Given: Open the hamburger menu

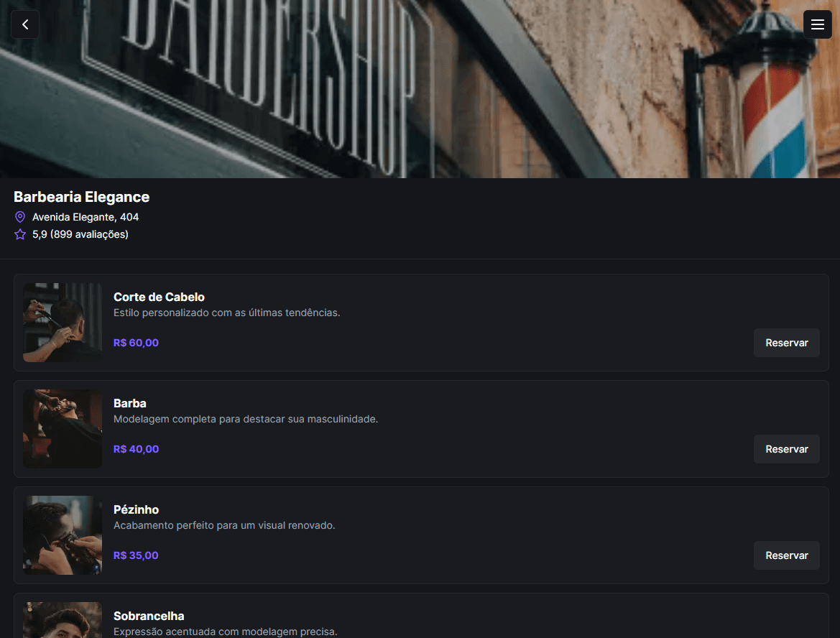Looking at the screenshot, I should pyautogui.click(x=817, y=24).
